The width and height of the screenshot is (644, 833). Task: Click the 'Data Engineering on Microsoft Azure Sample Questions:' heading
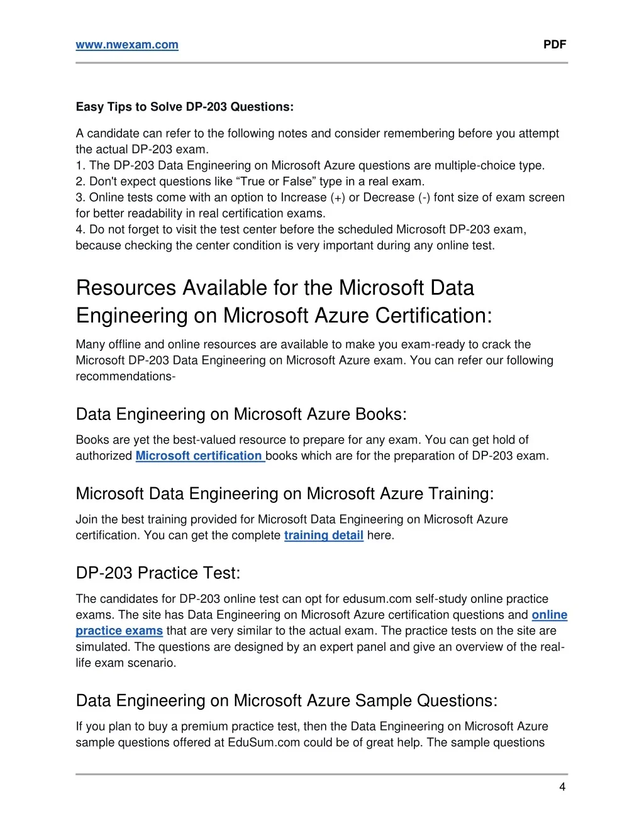[286, 701]
